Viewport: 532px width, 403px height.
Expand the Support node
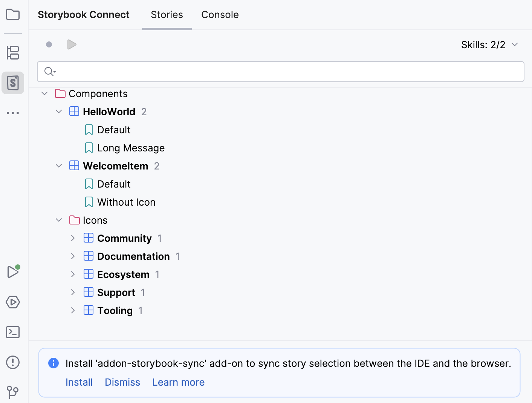(x=73, y=292)
